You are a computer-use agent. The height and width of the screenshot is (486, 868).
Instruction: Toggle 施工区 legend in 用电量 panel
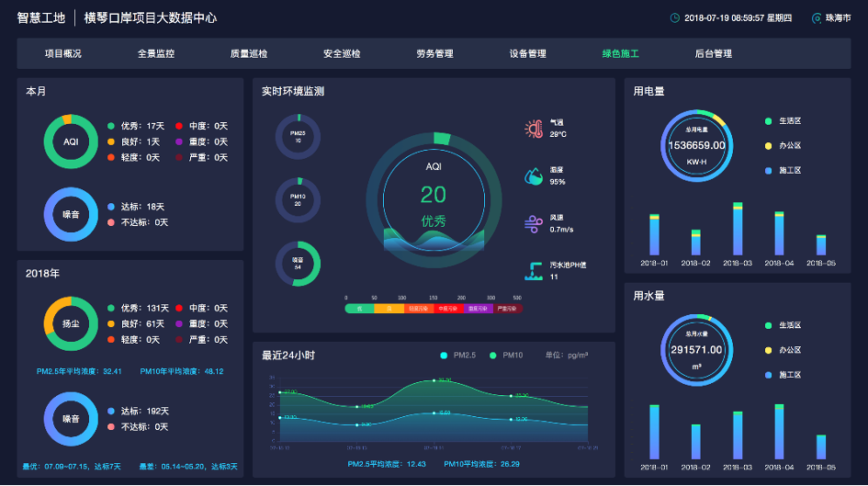tap(783, 171)
